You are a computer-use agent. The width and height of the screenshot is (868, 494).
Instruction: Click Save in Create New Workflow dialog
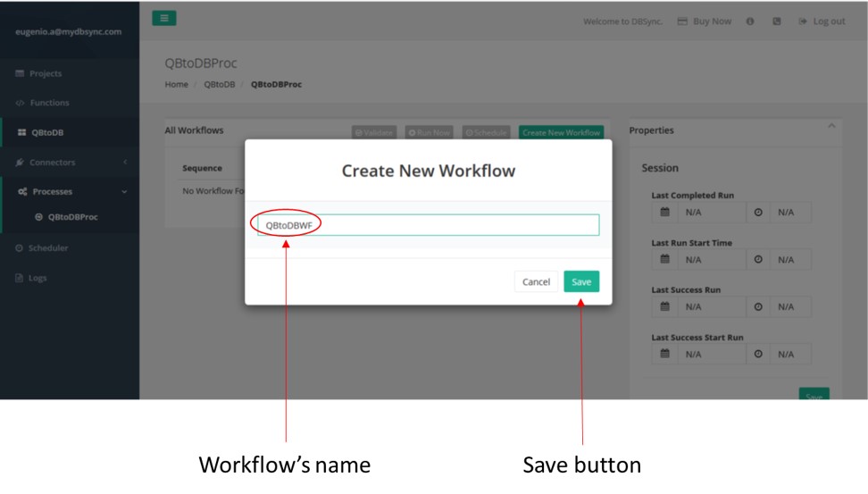tap(581, 281)
